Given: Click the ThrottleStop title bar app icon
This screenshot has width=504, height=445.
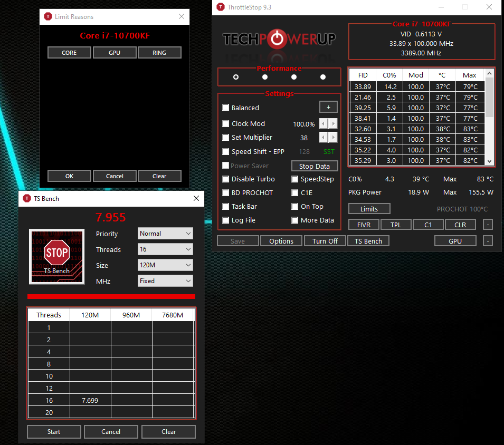Looking at the screenshot, I should pyautogui.click(x=221, y=7).
